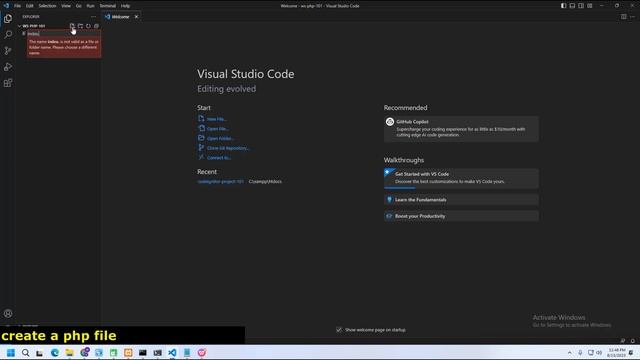
Task: Toggle the bottom panel layout icon
Action: point(572,6)
